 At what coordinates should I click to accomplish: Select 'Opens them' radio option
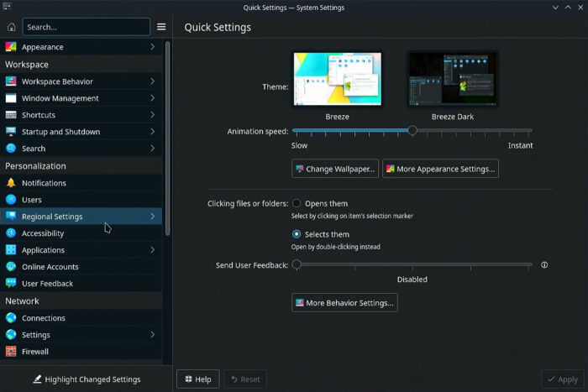tap(297, 203)
